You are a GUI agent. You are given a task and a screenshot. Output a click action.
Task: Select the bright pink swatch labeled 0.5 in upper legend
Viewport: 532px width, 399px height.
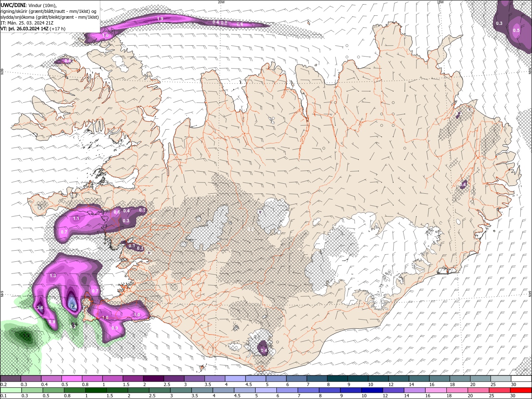click(71, 379)
